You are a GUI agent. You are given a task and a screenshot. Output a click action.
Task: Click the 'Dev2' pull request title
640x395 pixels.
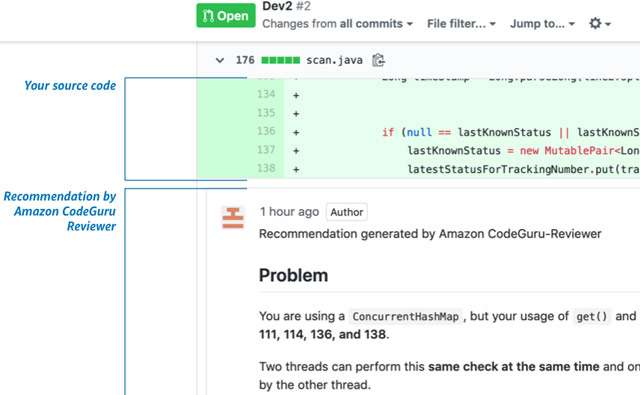click(x=277, y=6)
